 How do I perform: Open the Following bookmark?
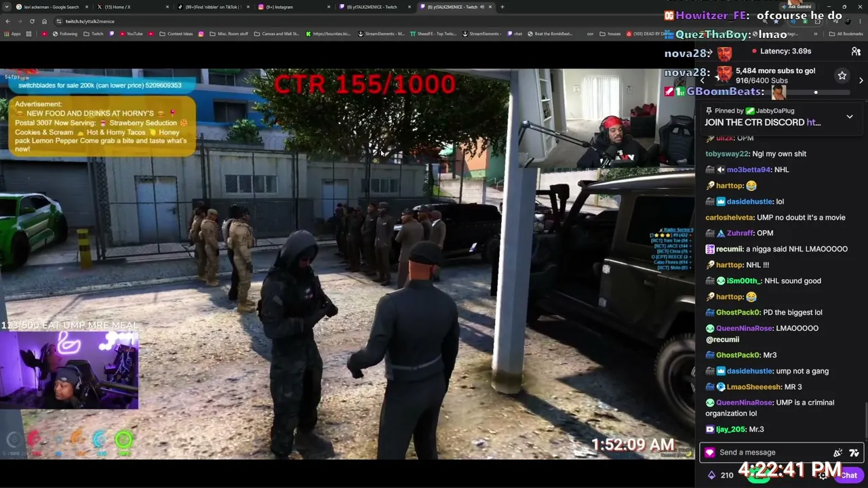pyautogui.click(x=65, y=34)
